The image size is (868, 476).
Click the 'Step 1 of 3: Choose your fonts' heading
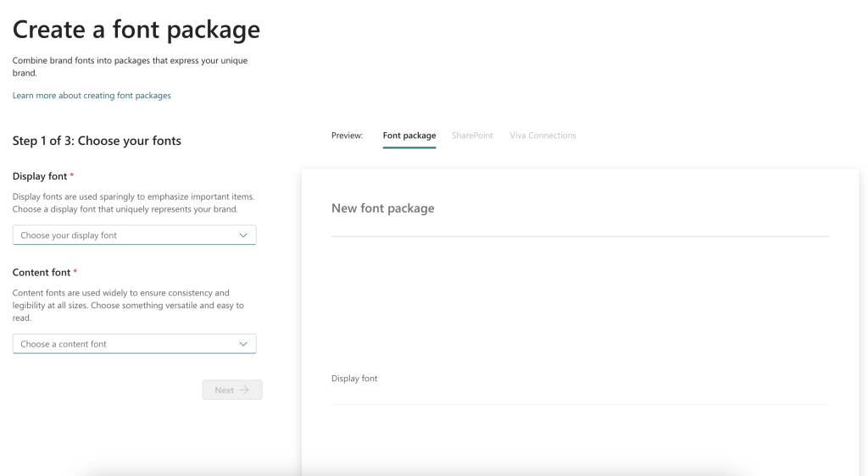coord(97,141)
